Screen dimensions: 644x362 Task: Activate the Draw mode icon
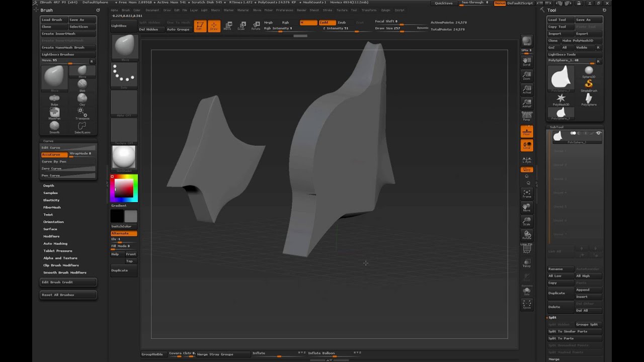pos(214,26)
